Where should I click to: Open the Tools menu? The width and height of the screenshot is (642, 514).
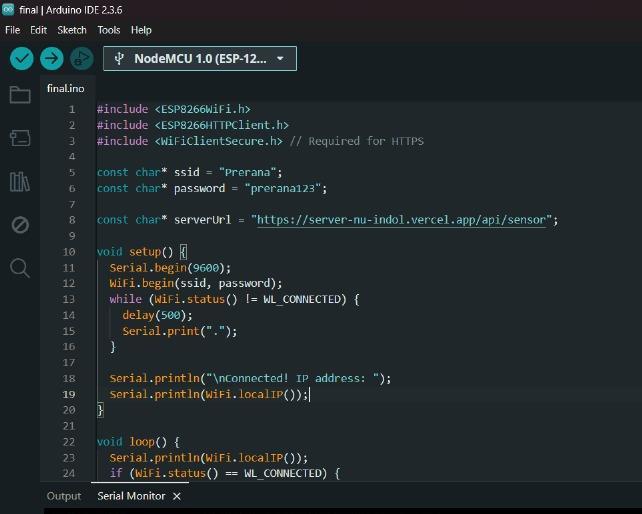(109, 30)
